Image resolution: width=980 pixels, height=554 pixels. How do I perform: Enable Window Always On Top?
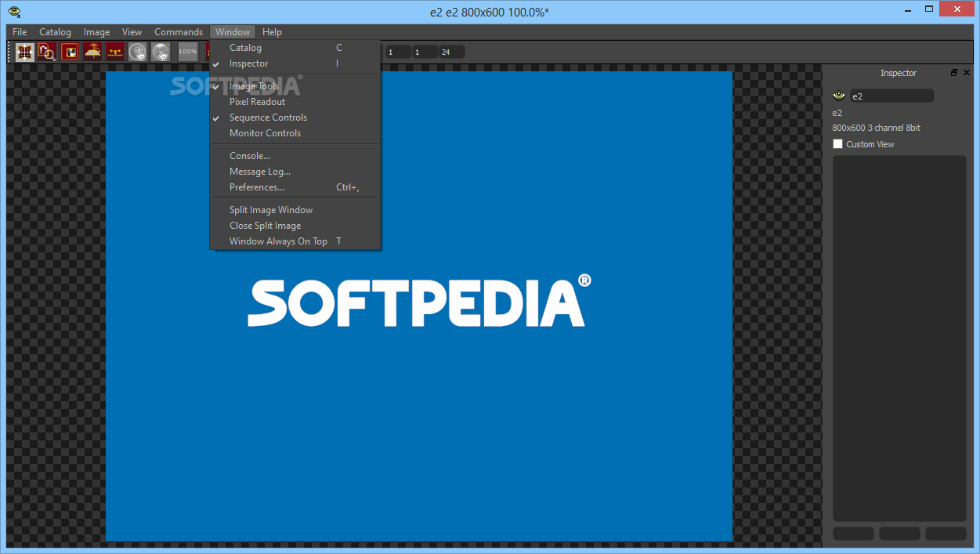[295, 241]
